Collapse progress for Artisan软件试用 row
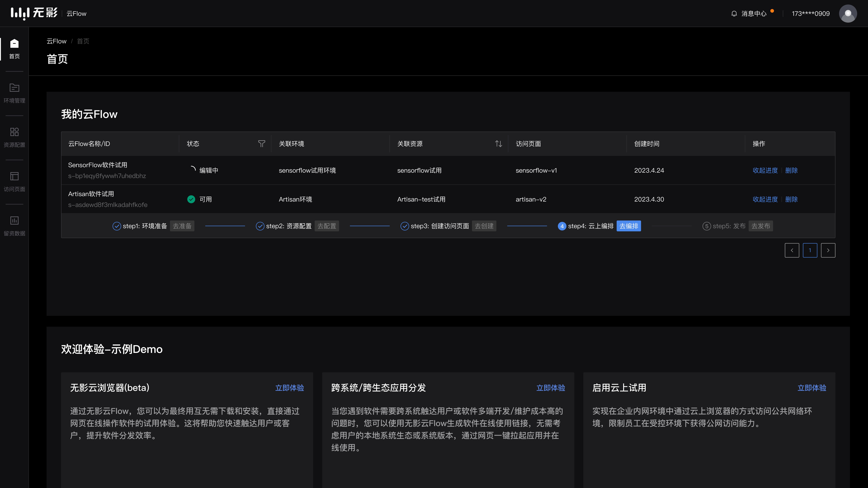The image size is (868, 488). (765, 199)
